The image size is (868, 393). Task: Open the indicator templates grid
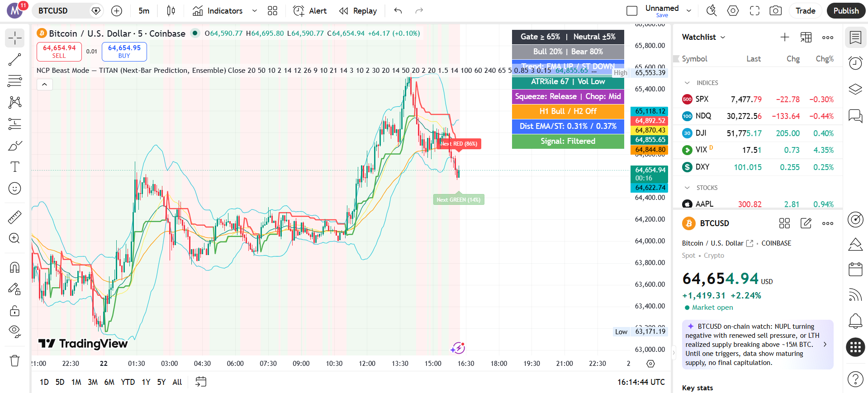[x=272, y=11]
